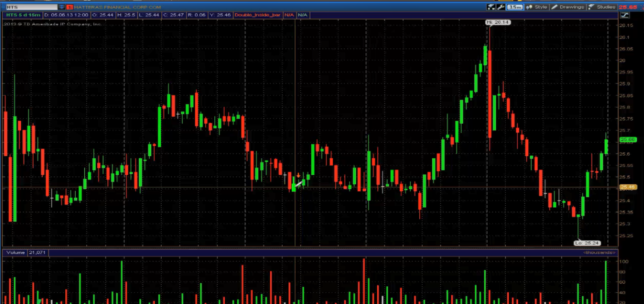Image resolution: width=644 pixels, height=304 pixels.
Task: Open the Drawings menu
Action: (568, 7)
